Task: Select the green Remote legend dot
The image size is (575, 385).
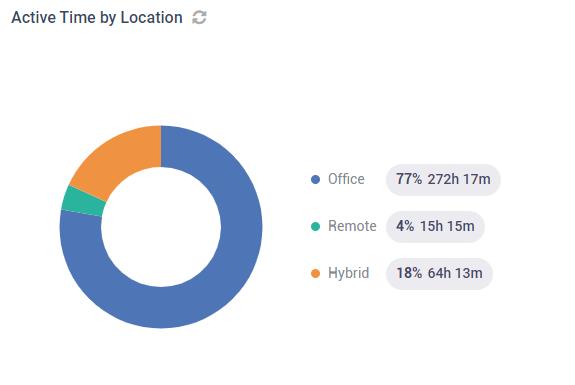Action: 315,226
